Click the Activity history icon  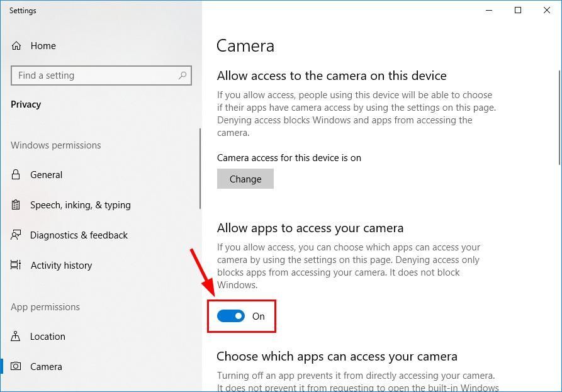(16, 266)
